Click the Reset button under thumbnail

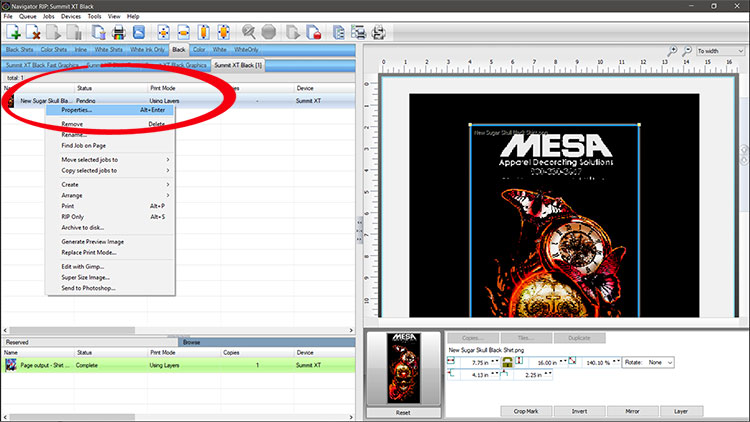(x=403, y=412)
